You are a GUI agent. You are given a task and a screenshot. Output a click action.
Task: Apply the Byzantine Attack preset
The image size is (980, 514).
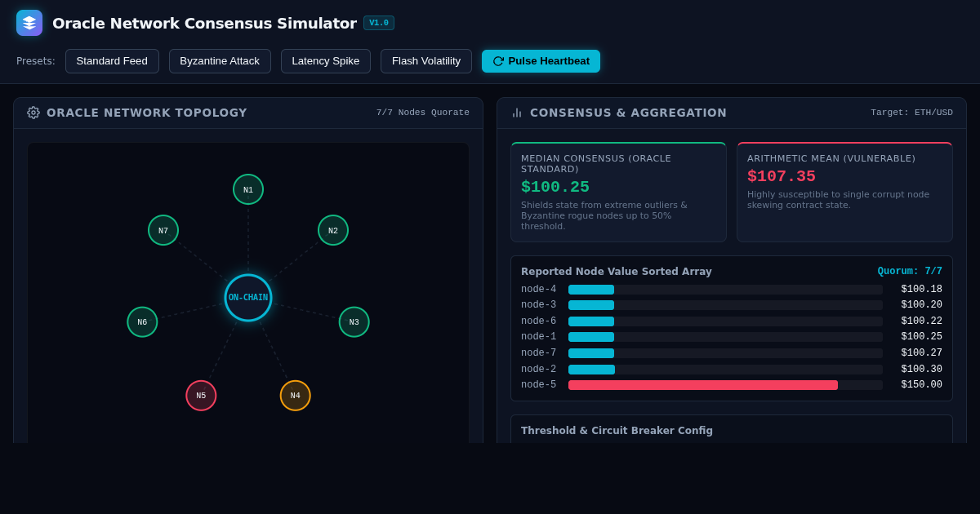pos(220,61)
